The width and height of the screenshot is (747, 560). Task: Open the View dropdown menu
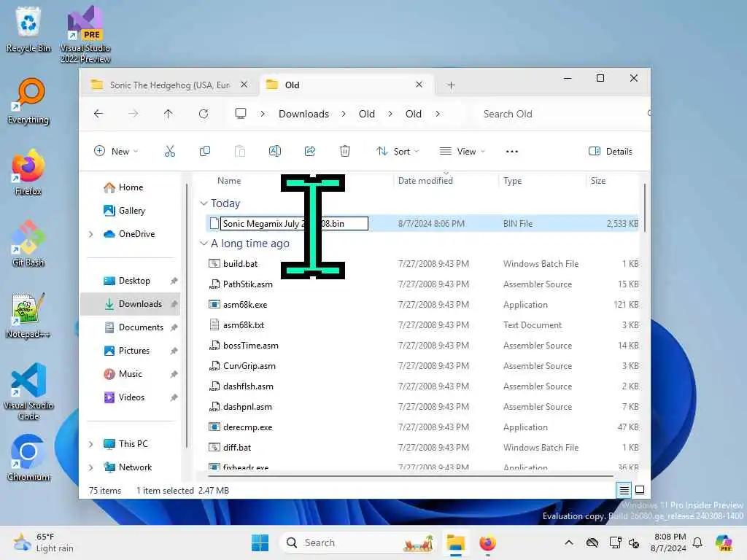(x=462, y=152)
